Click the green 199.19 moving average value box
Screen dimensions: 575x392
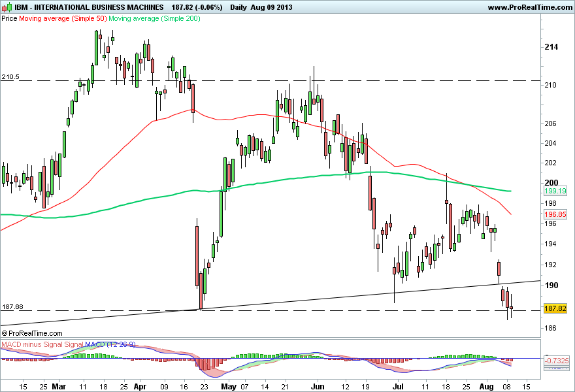[x=555, y=191]
